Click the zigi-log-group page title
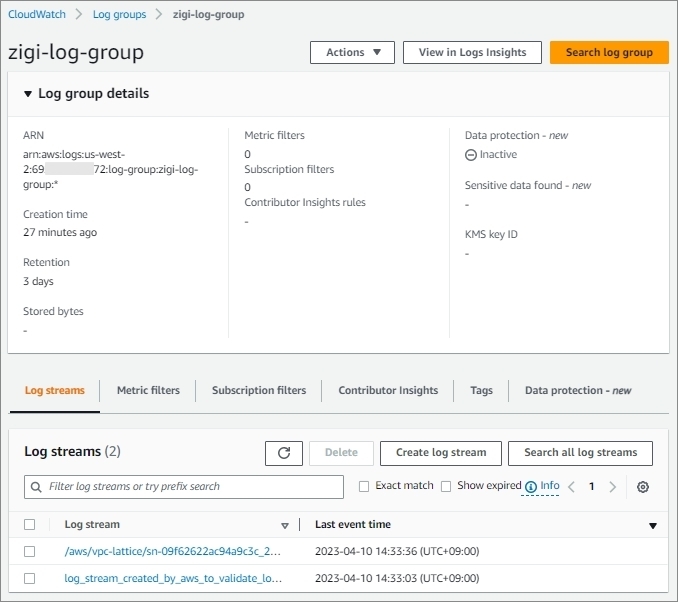Image resolution: width=678 pixels, height=602 pixels. coord(76,53)
